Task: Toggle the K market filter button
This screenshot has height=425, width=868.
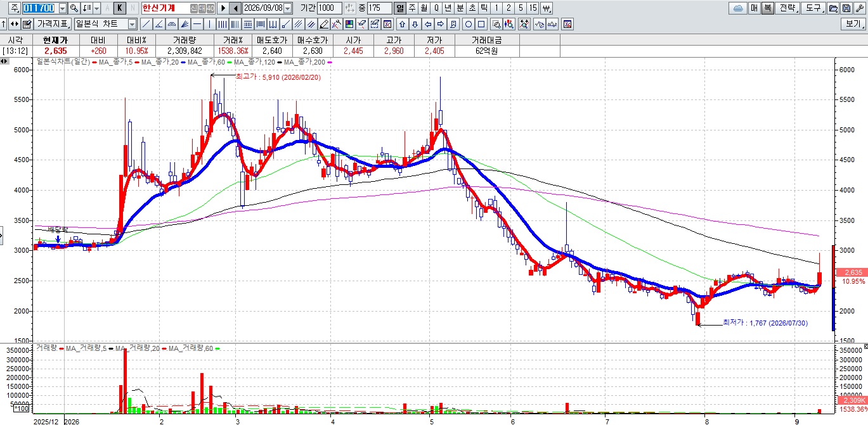Action: point(119,8)
